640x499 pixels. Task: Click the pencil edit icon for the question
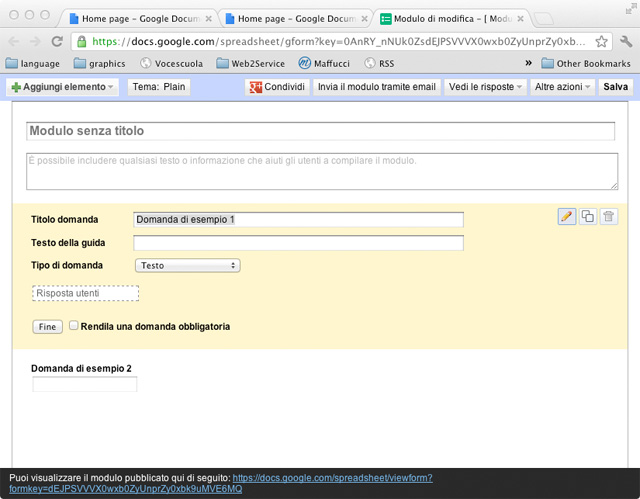[567, 217]
